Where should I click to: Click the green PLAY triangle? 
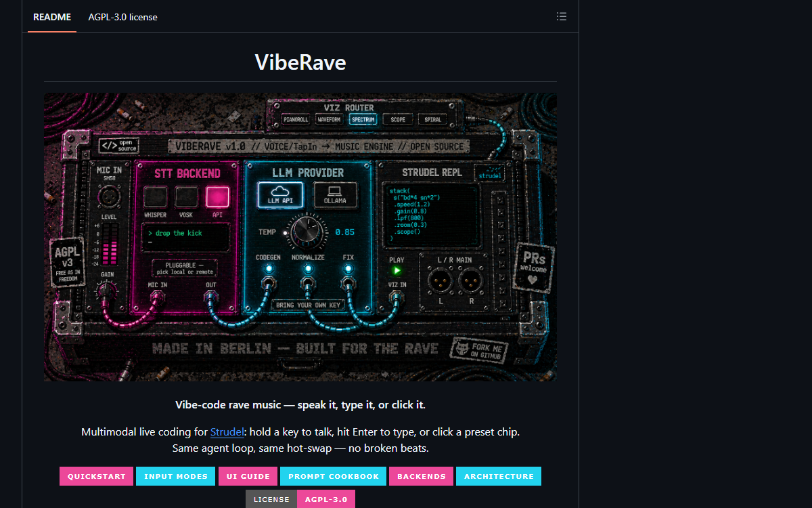click(x=397, y=272)
